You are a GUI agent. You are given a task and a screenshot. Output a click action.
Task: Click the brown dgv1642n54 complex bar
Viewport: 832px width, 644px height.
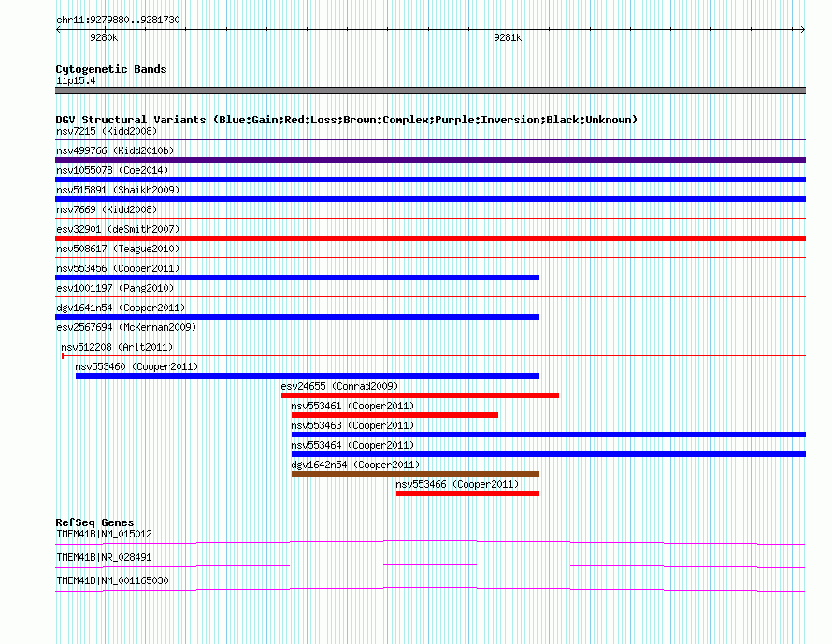(x=415, y=474)
